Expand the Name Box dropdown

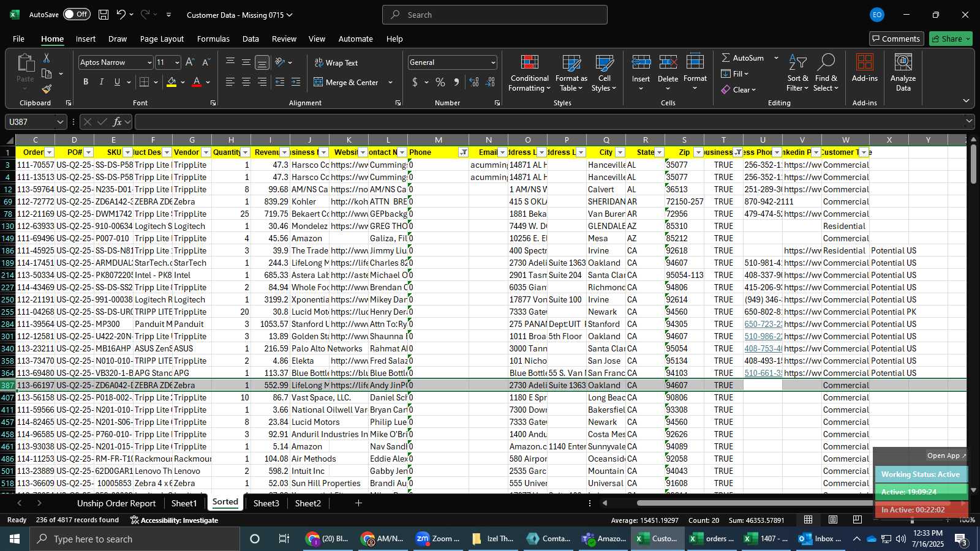click(60, 122)
